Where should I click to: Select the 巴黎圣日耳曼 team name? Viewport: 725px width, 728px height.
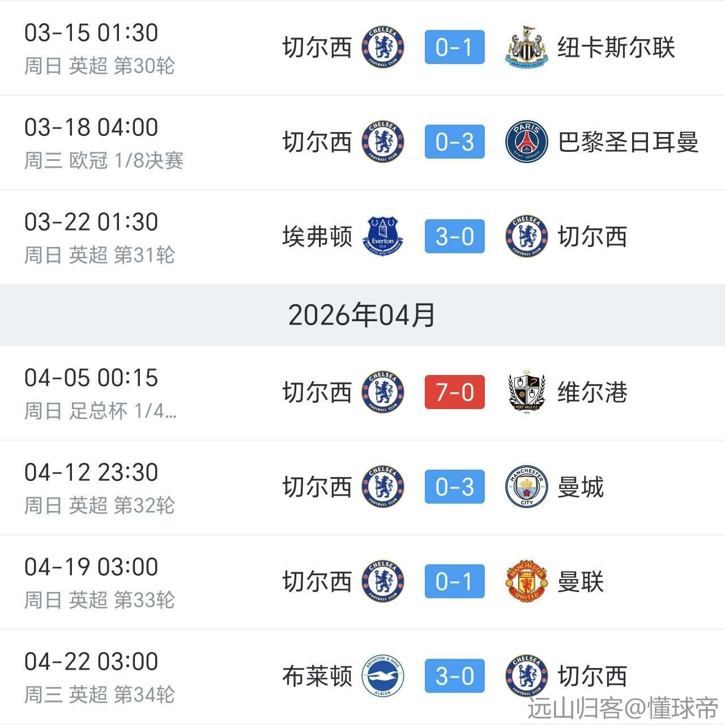[628, 142]
